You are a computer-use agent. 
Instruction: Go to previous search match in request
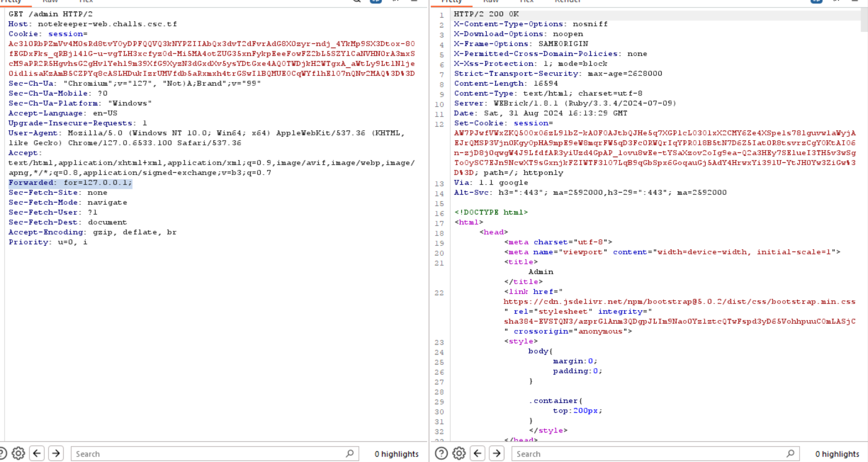click(37, 454)
